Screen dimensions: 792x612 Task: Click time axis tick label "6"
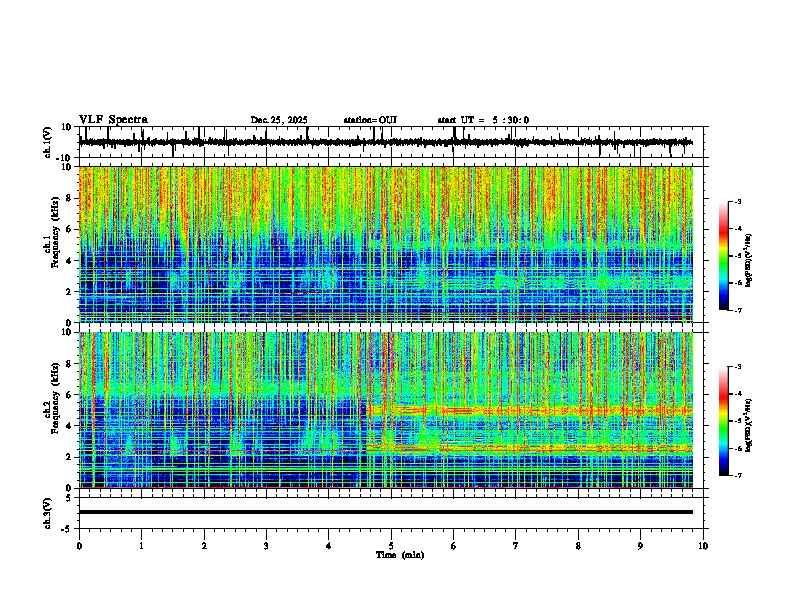[x=454, y=546]
